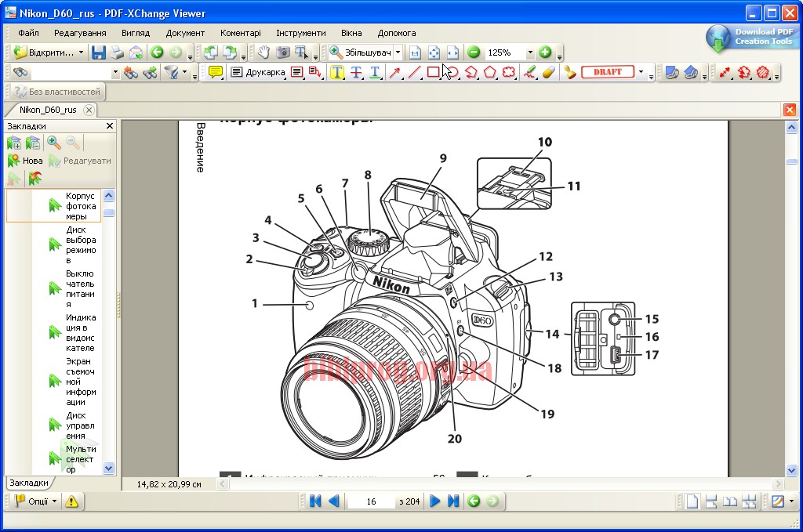Open the search field dropdown arrow
The image size is (803, 532).
click(115, 73)
